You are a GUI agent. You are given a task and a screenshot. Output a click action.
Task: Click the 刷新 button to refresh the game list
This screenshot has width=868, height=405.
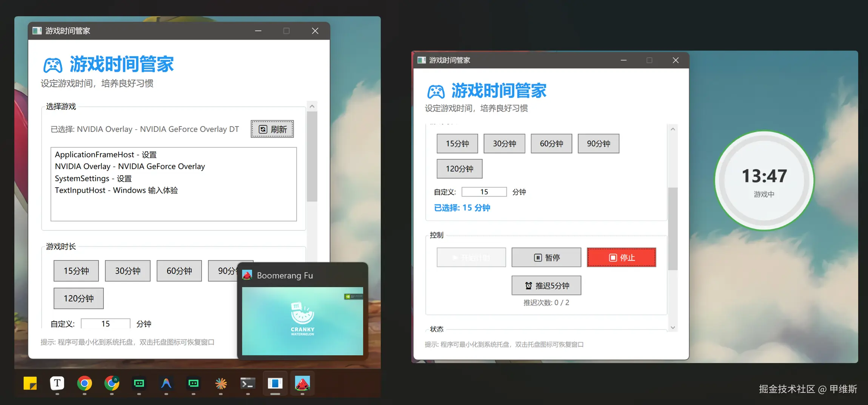click(x=272, y=129)
